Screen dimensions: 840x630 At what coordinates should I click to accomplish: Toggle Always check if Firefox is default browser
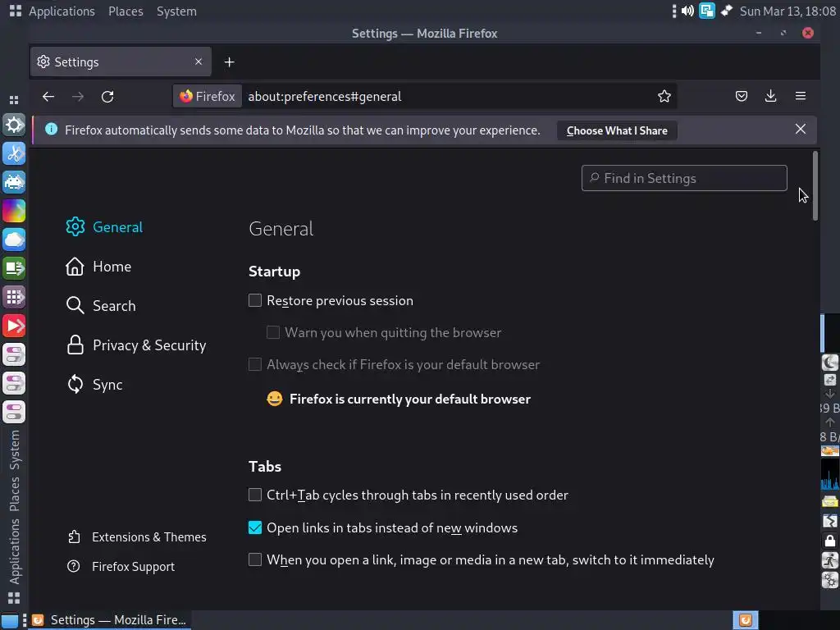[x=255, y=365]
